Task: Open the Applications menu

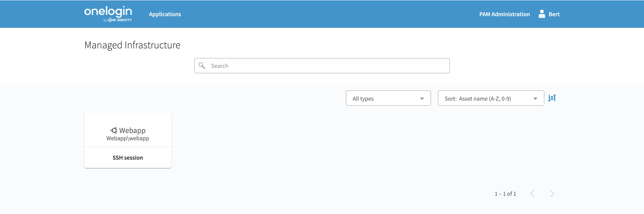Action: 165,14
